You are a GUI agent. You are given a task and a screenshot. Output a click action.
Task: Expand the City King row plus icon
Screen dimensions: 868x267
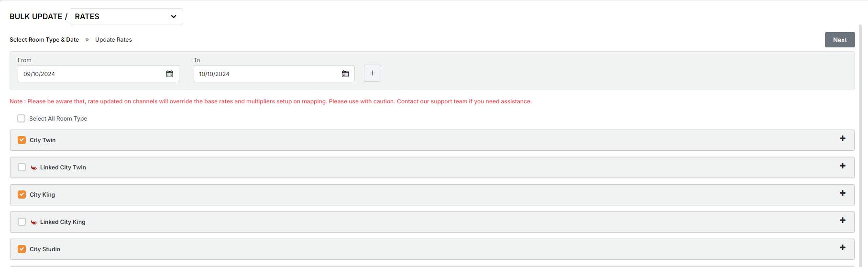(842, 193)
